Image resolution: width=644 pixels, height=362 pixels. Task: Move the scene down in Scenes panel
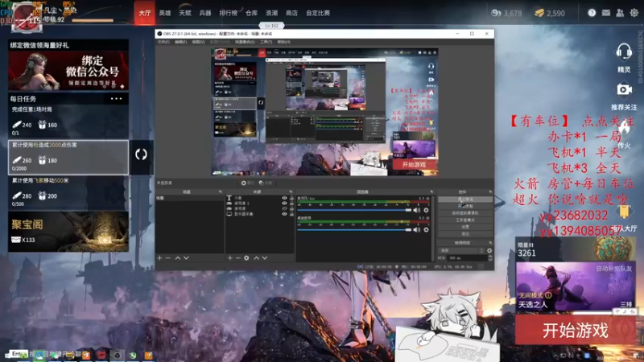point(186,257)
